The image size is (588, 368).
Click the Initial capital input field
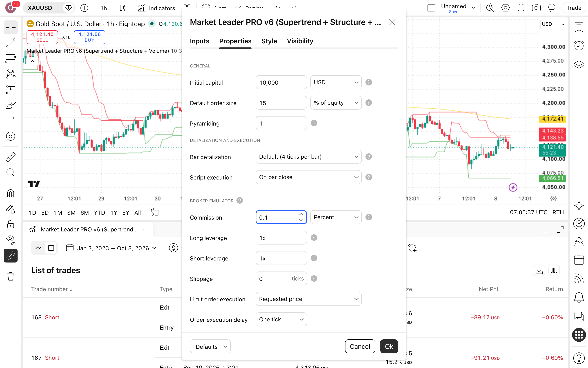click(x=281, y=82)
